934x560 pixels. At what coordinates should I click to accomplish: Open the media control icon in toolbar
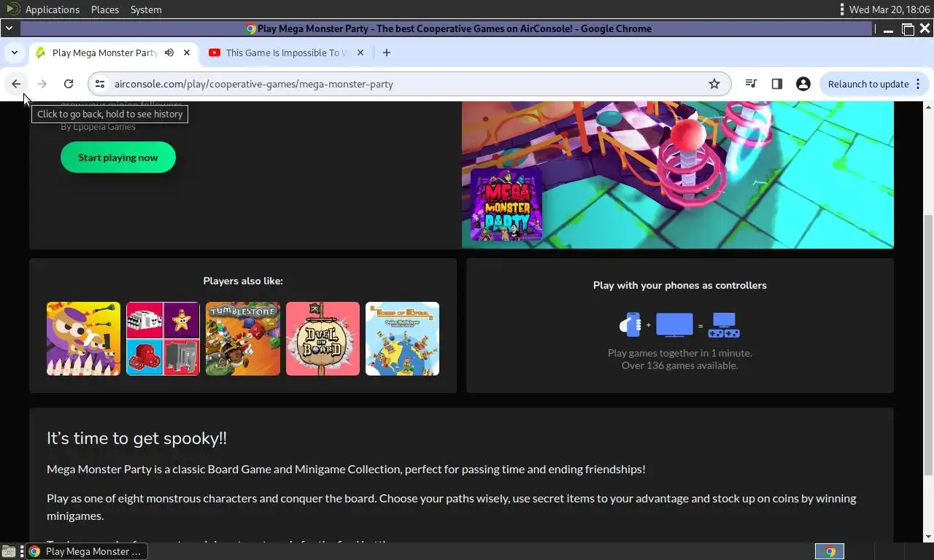(751, 84)
